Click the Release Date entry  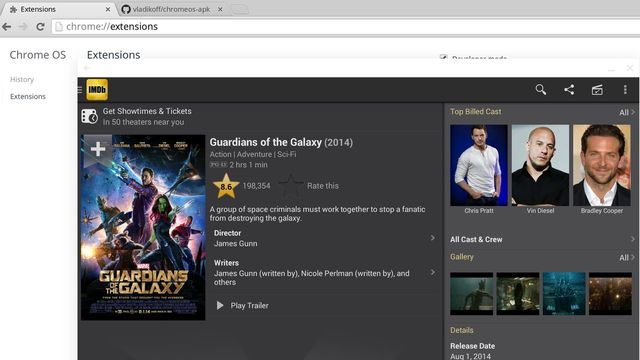coord(473,350)
